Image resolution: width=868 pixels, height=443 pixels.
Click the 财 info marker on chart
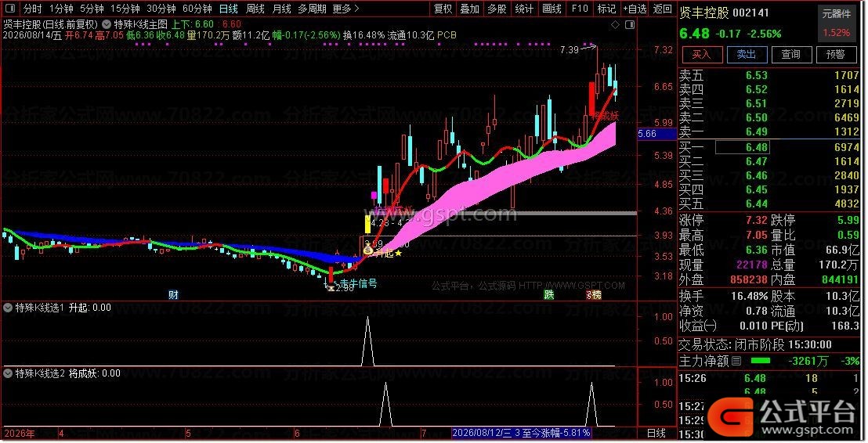[173, 295]
